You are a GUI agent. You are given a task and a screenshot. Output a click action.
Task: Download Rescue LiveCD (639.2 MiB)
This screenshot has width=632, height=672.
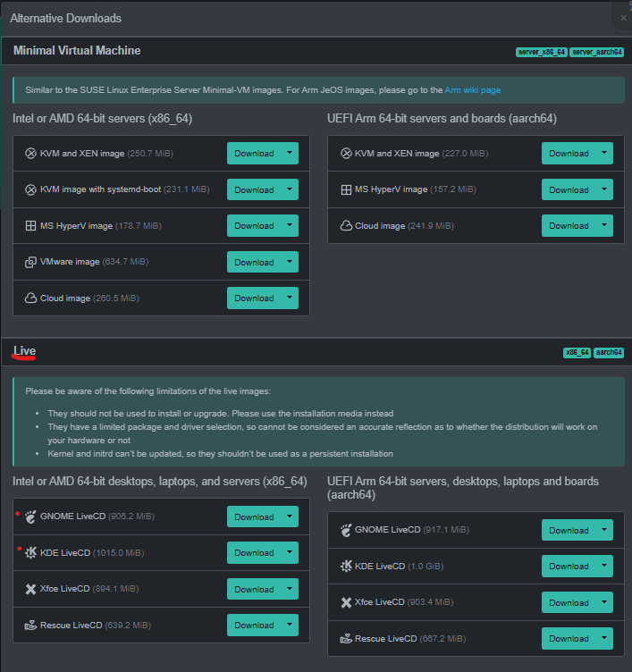click(x=254, y=626)
